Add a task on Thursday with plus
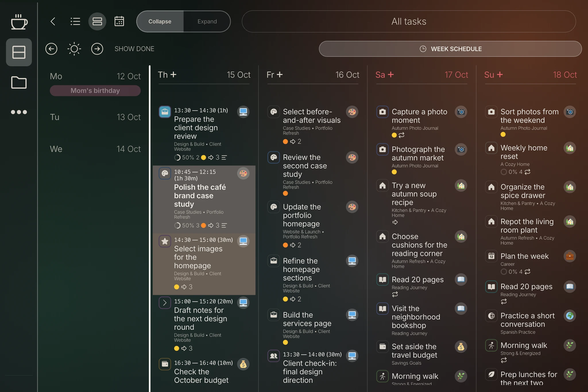The image size is (588, 392). coord(173,75)
